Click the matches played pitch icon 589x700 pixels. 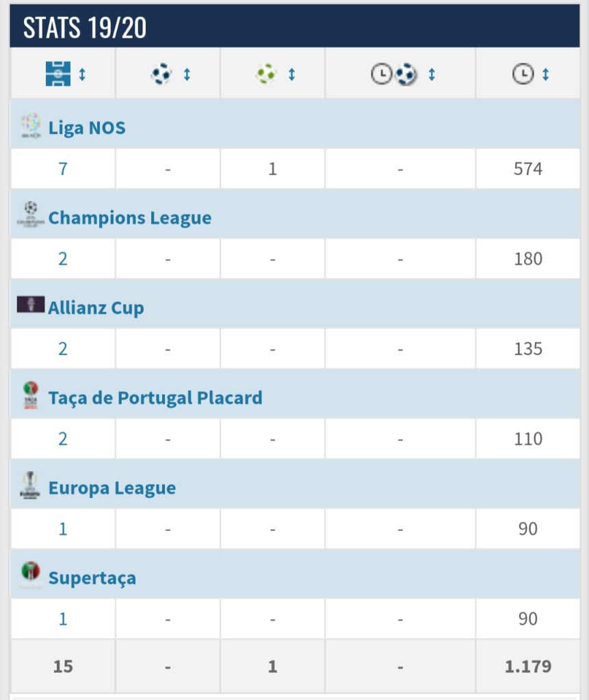[x=58, y=73]
